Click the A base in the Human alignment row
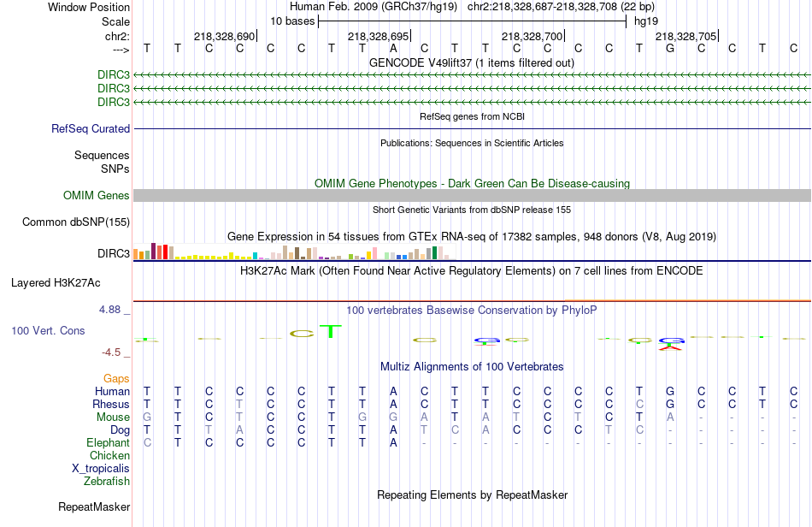Viewport: 812px width, 527px height. 393,391
